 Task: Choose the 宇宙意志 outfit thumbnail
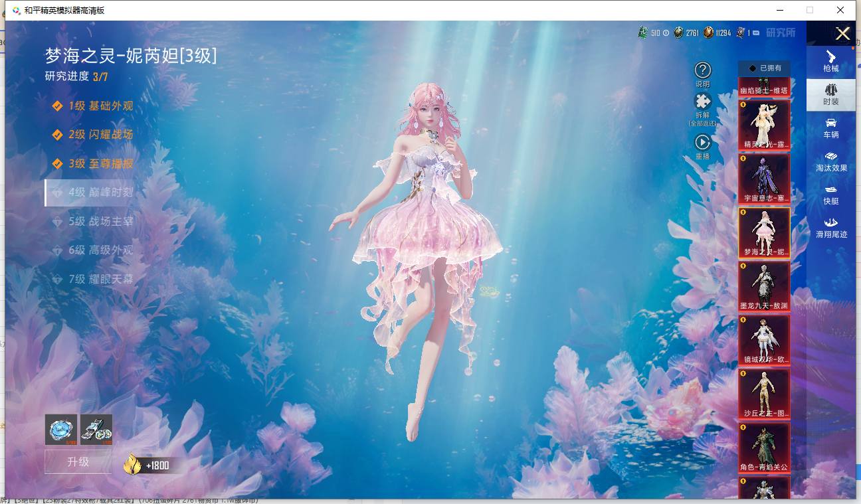765,179
